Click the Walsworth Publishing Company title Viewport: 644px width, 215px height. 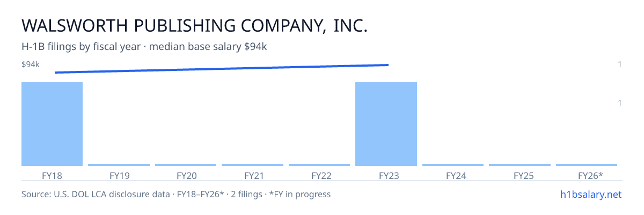coord(194,25)
